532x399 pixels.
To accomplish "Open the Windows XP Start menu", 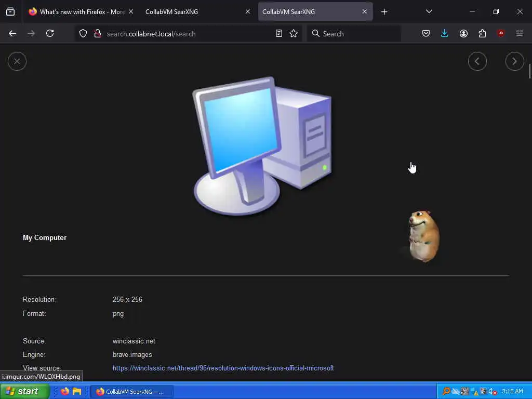I will (24, 391).
